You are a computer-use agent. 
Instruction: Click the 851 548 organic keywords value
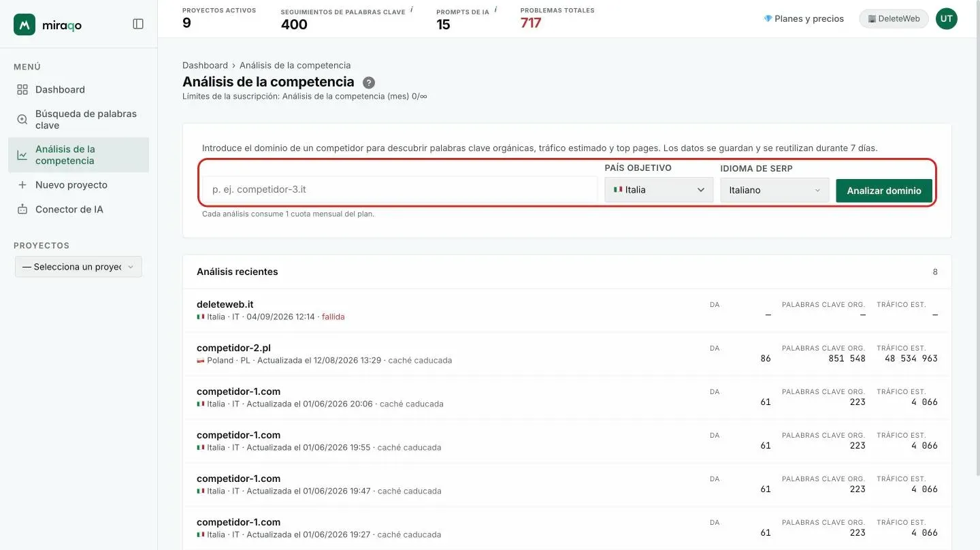pos(847,358)
